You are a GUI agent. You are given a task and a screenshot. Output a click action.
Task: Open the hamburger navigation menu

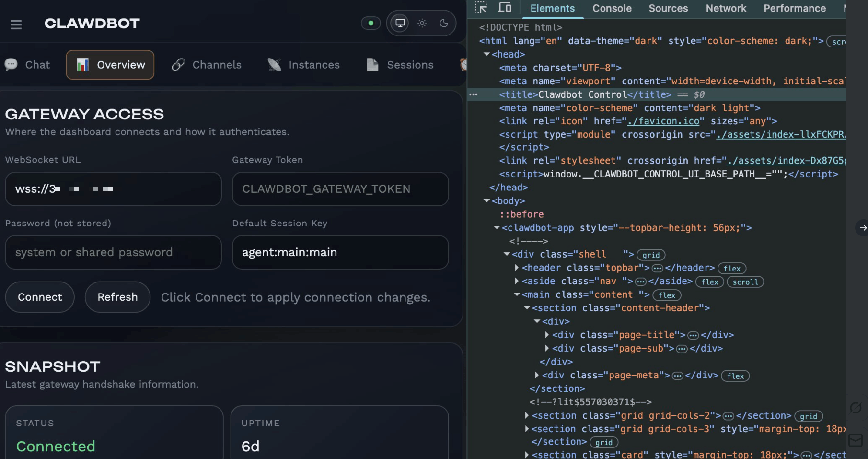coord(16,24)
